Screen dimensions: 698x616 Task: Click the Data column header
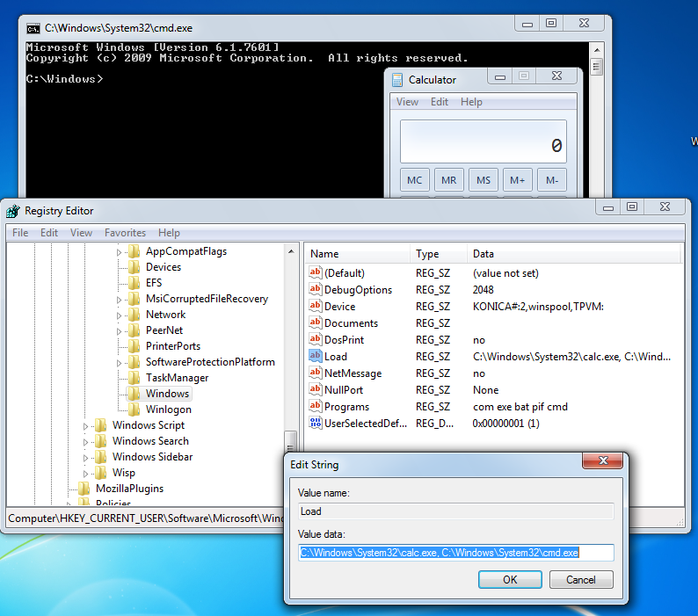tap(484, 254)
